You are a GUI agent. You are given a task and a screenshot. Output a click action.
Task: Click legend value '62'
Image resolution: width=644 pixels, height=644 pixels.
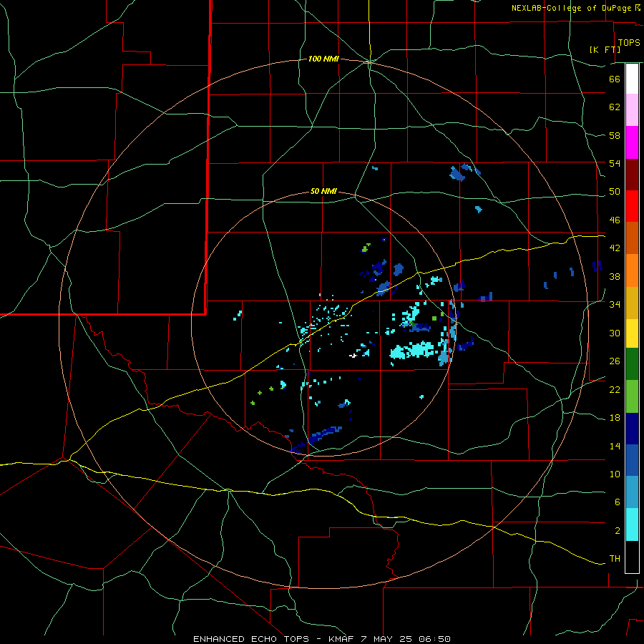tap(615, 107)
